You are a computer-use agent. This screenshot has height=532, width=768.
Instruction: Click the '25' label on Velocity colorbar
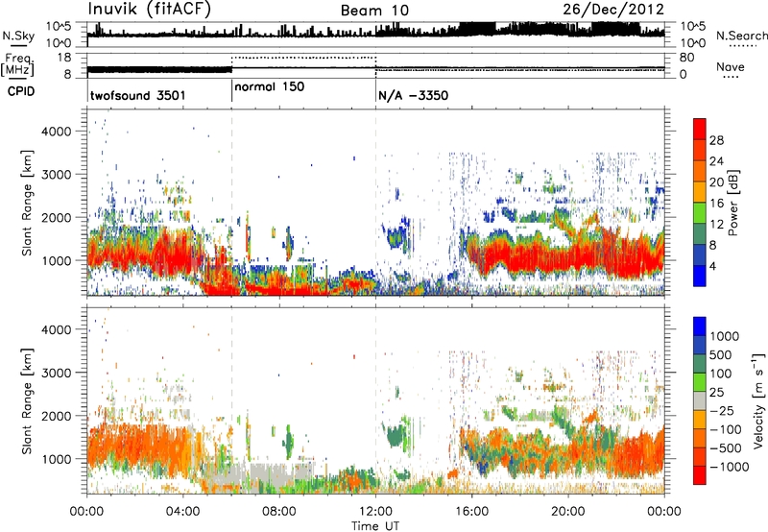point(717,392)
